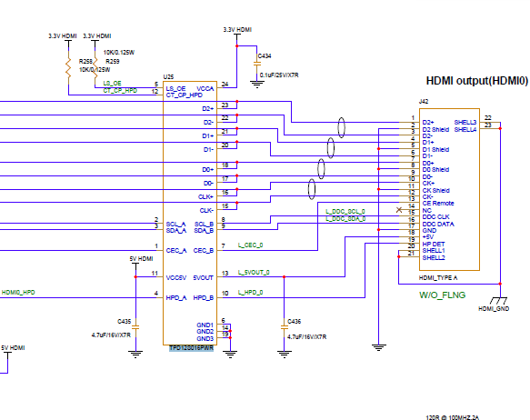Select the L_DDC_SCL_0 net label
530x420 pixels.
(x=345, y=212)
